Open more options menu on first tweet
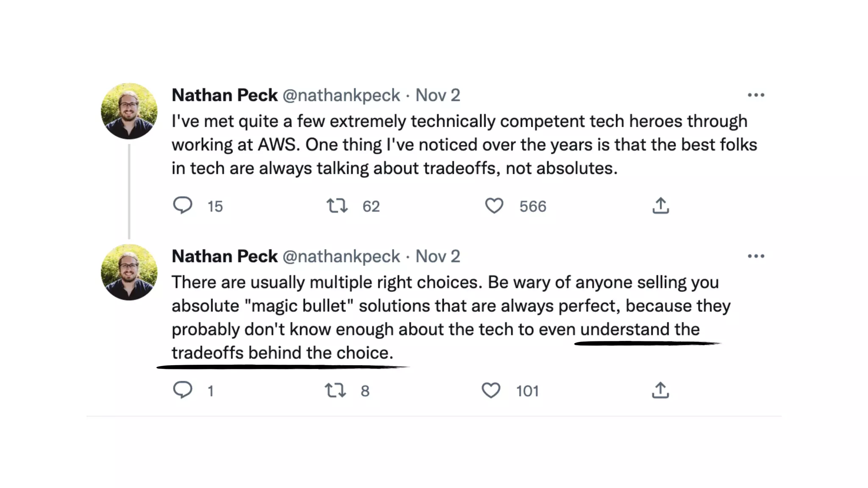The image size is (868, 488). tap(756, 95)
